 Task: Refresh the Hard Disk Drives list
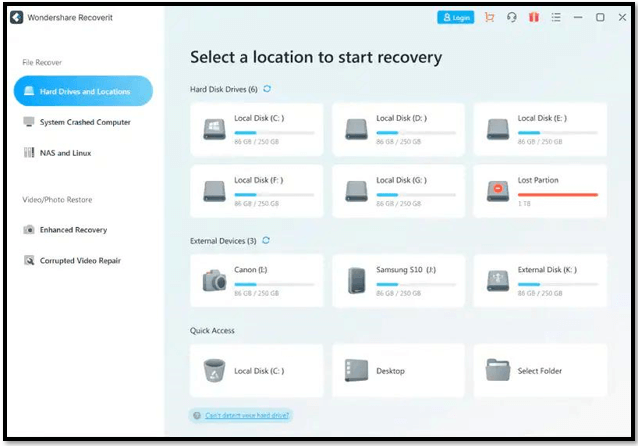[x=267, y=89]
